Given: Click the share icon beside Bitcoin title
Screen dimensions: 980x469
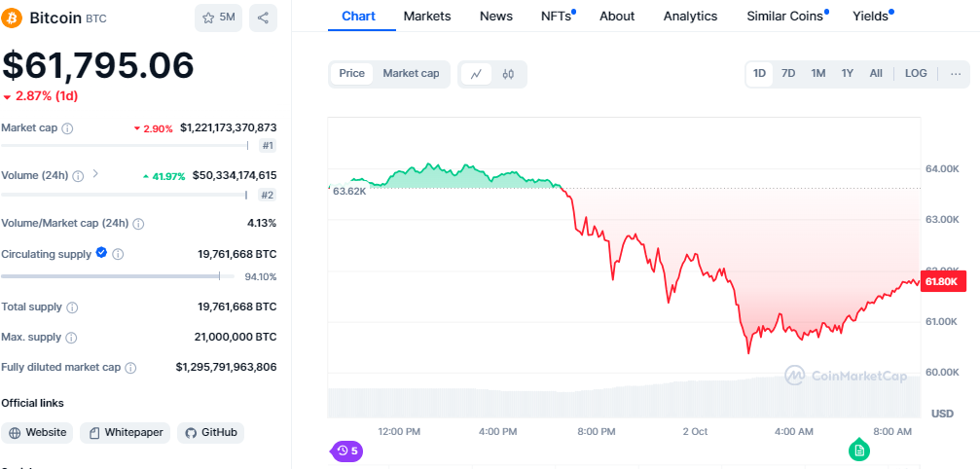Looking at the screenshot, I should [263, 18].
